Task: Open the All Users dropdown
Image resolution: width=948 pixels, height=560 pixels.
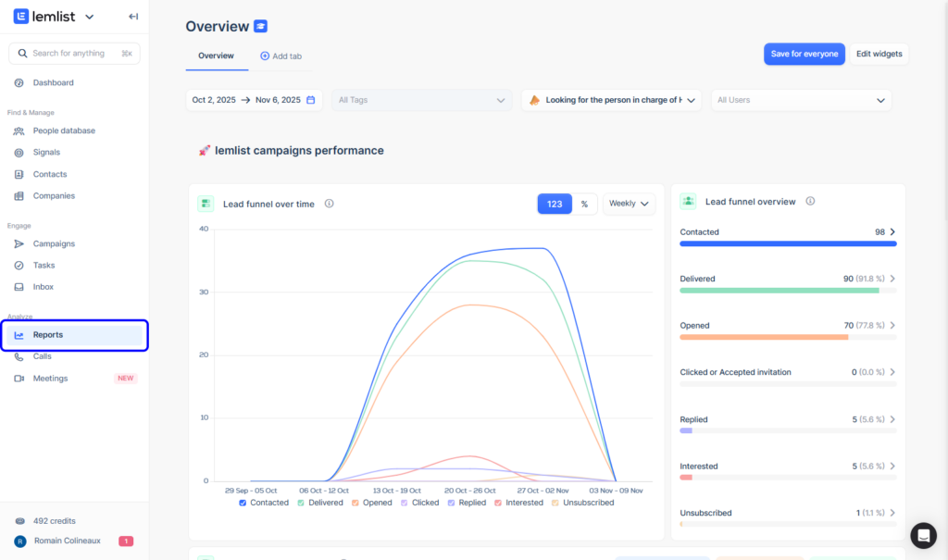Action: [x=801, y=100]
